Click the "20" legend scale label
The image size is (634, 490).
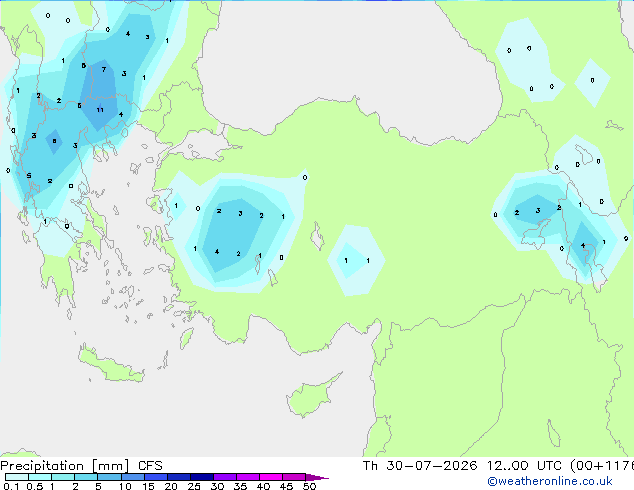[x=171, y=486]
